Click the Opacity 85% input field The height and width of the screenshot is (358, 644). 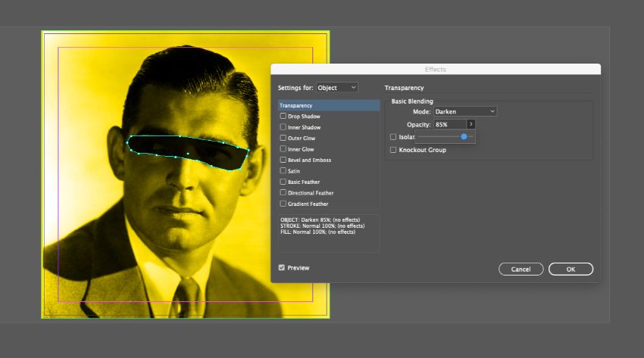pyautogui.click(x=450, y=124)
